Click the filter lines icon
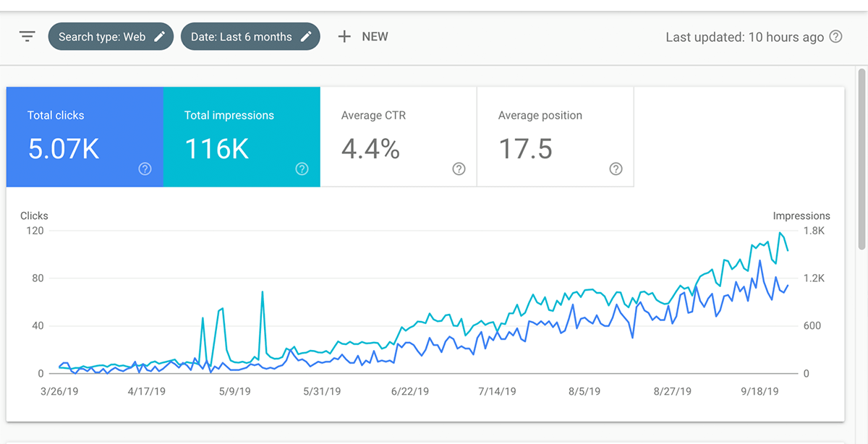The width and height of the screenshot is (868, 444). (x=27, y=36)
